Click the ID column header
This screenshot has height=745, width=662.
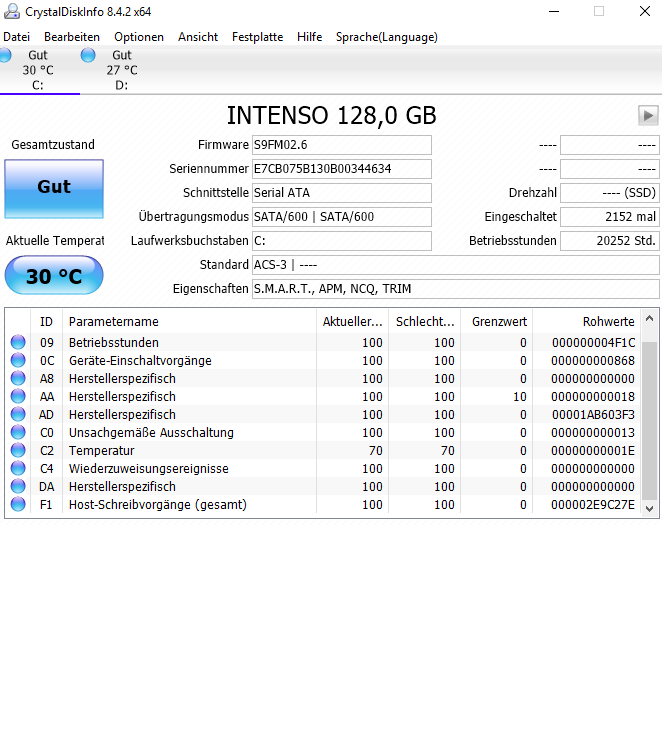[x=47, y=322]
